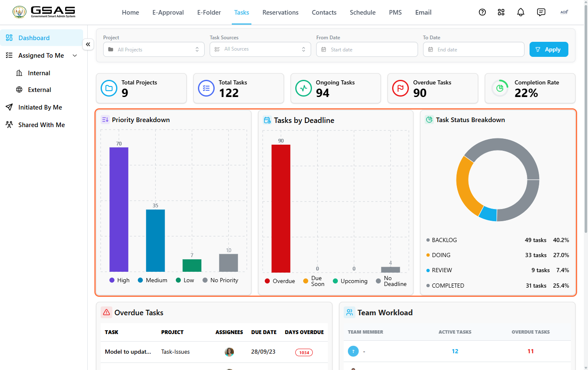Open the Email tab
Image resolution: width=588 pixels, height=370 pixels.
click(423, 13)
